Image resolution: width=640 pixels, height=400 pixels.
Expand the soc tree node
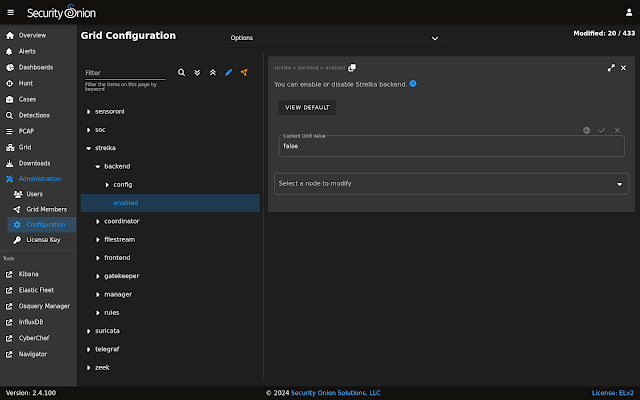click(x=88, y=130)
